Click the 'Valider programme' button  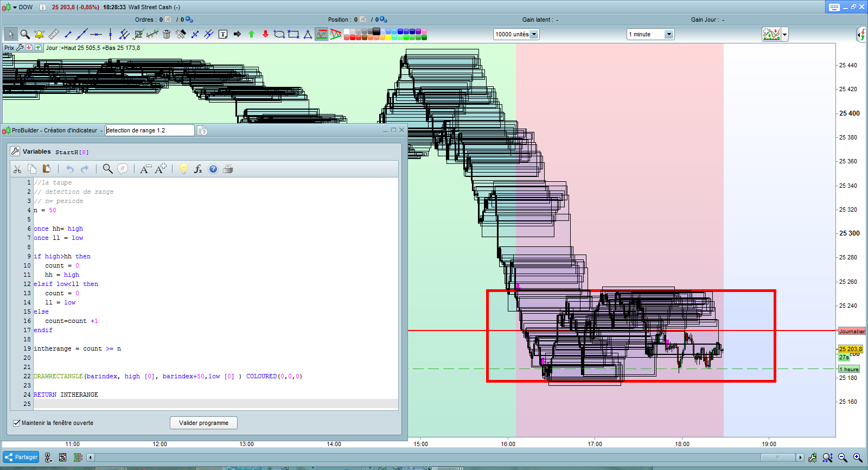pos(203,423)
